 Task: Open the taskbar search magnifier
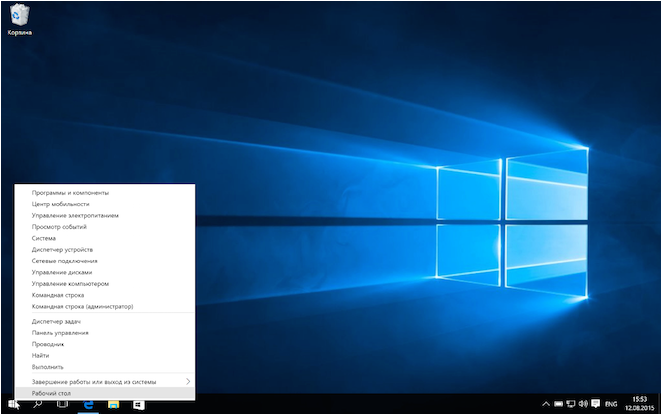38,404
